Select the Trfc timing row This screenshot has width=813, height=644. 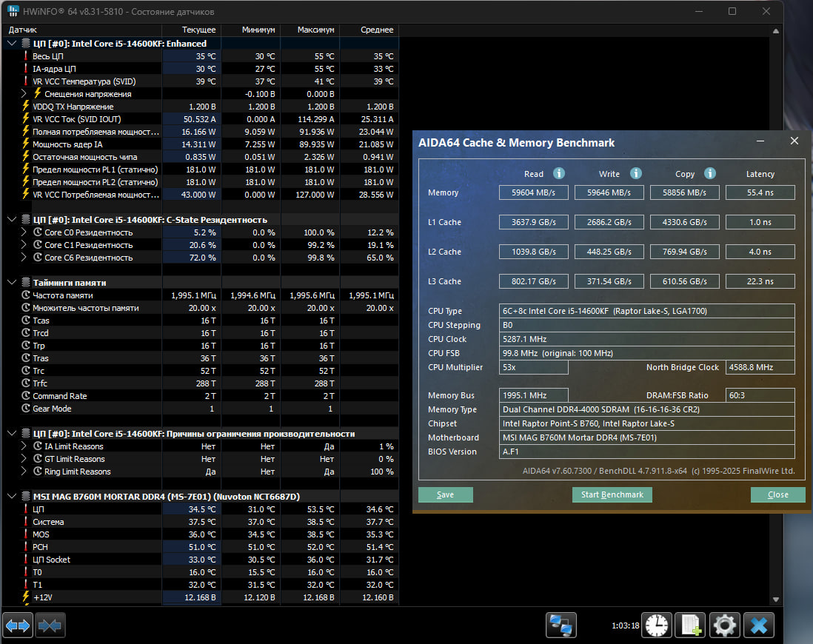[200, 383]
